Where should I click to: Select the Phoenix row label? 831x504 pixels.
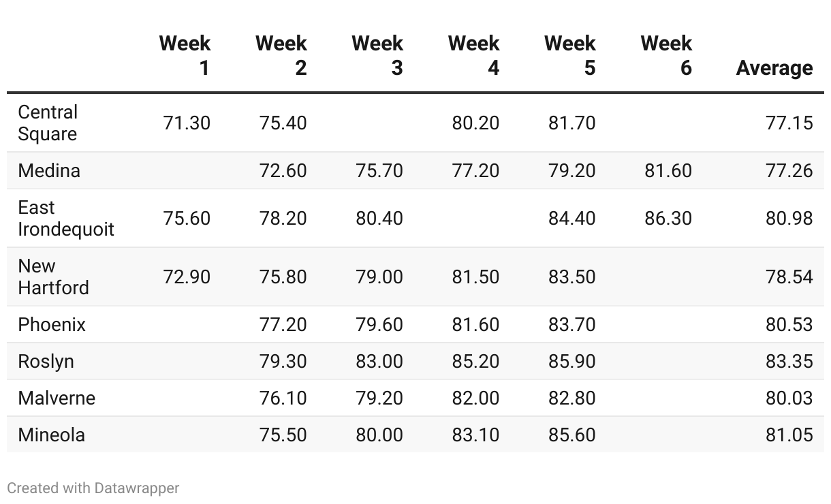[x=52, y=324]
